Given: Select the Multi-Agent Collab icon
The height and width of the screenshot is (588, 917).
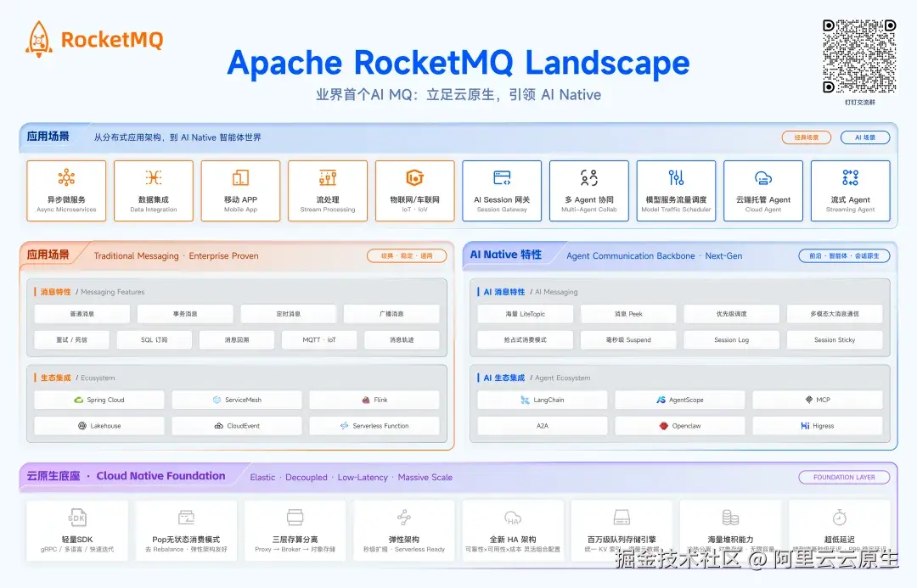Looking at the screenshot, I should (x=589, y=177).
